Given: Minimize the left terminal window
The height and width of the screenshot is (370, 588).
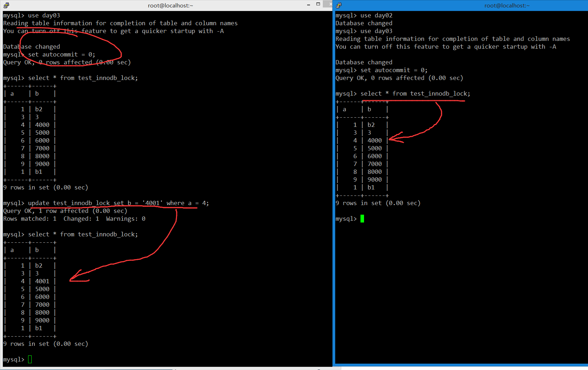Looking at the screenshot, I should tap(308, 5).
